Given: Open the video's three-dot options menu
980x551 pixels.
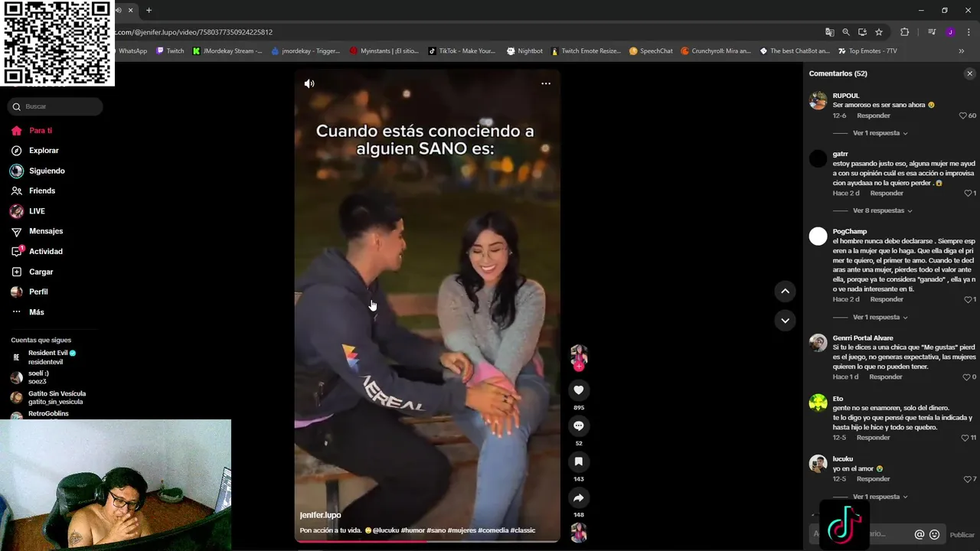Looking at the screenshot, I should click(546, 83).
